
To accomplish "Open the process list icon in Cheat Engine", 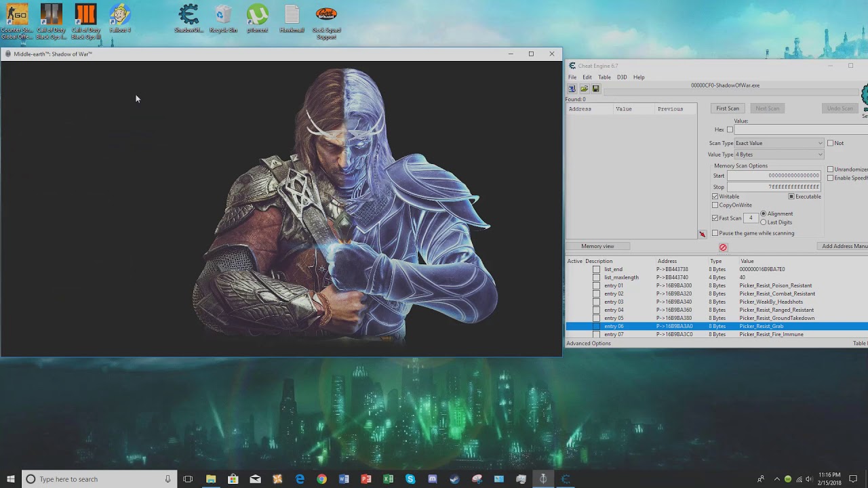I will (572, 89).
